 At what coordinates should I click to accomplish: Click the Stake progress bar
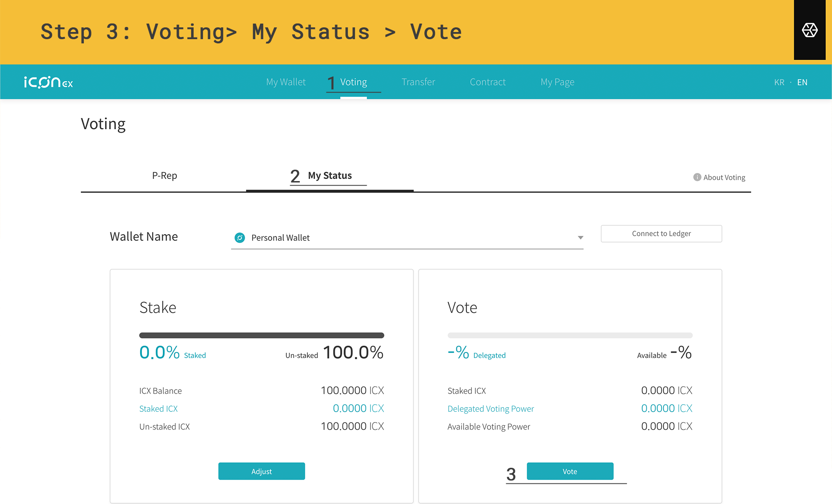coord(261,336)
